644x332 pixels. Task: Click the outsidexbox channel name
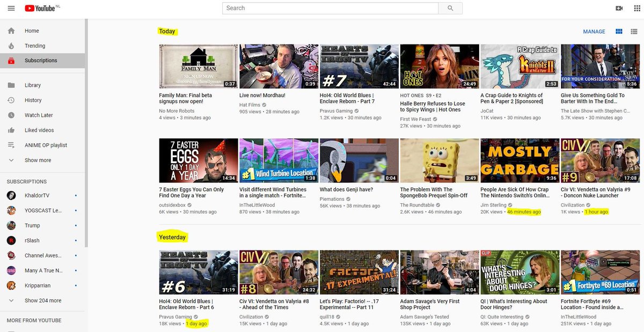tap(173, 205)
